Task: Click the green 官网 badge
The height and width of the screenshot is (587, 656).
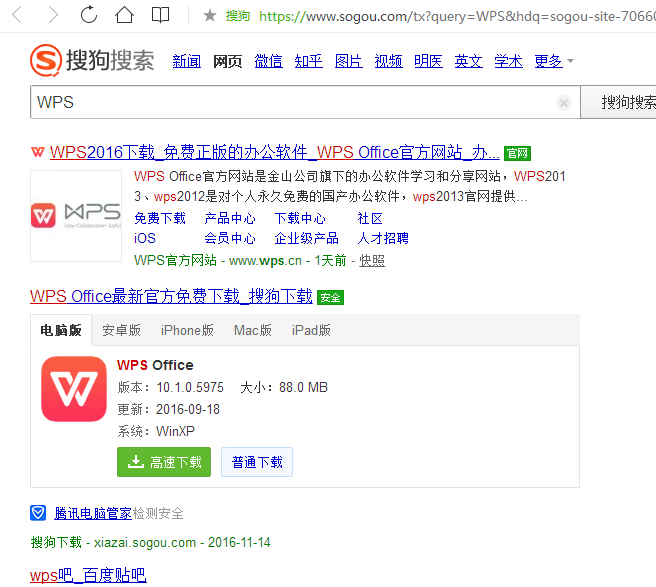Action: (517, 154)
